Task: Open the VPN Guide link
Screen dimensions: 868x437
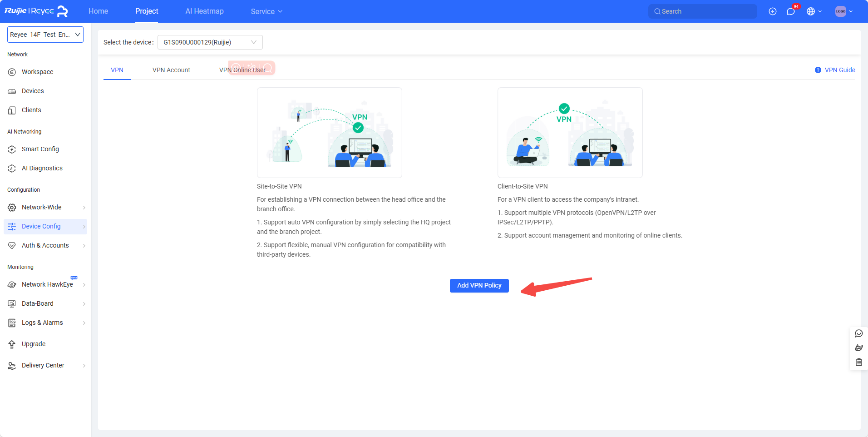Action: (x=840, y=70)
